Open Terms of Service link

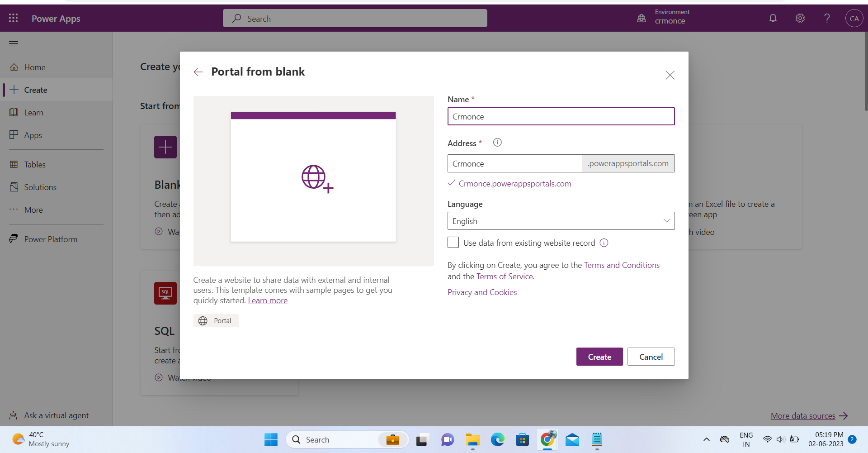[x=505, y=277]
